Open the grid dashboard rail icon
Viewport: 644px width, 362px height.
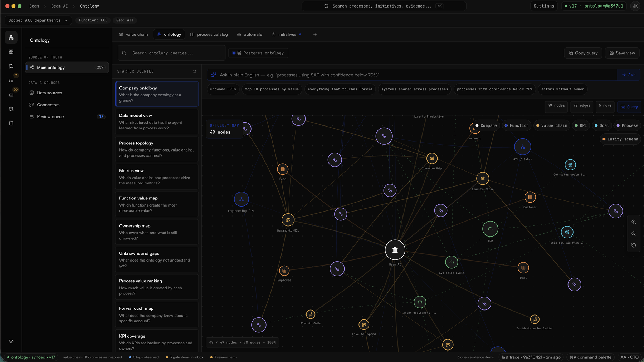pos(11,52)
